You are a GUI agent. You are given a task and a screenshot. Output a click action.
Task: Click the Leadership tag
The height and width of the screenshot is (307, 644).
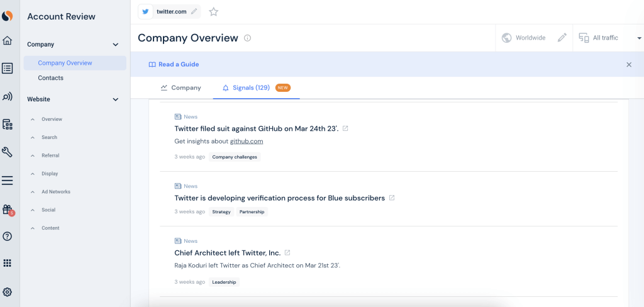pyautogui.click(x=224, y=282)
